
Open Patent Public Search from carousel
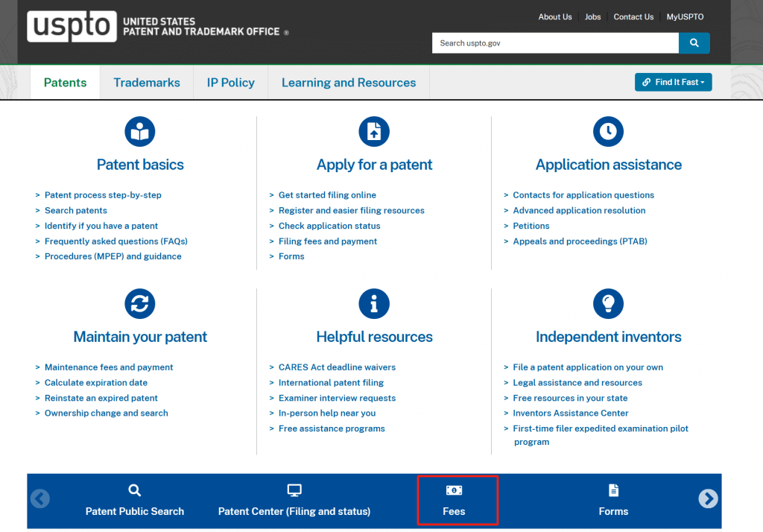135,501
